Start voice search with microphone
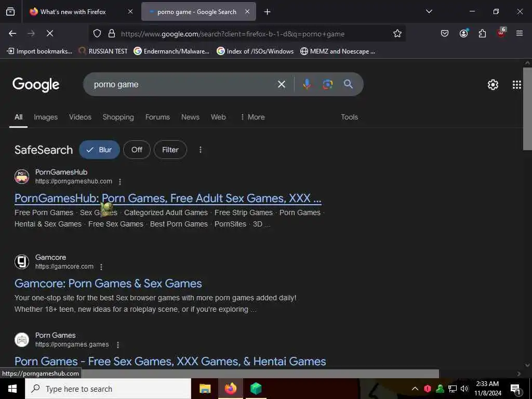Viewport: 532px width, 399px height. click(x=307, y=84)
